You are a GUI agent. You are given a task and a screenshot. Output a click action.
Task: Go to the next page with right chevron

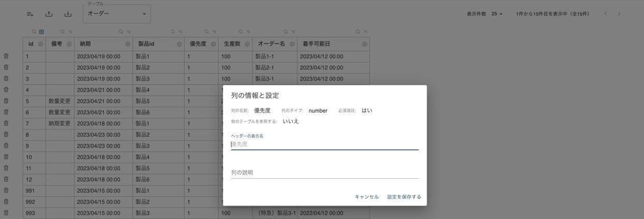(x=619, y=14)
